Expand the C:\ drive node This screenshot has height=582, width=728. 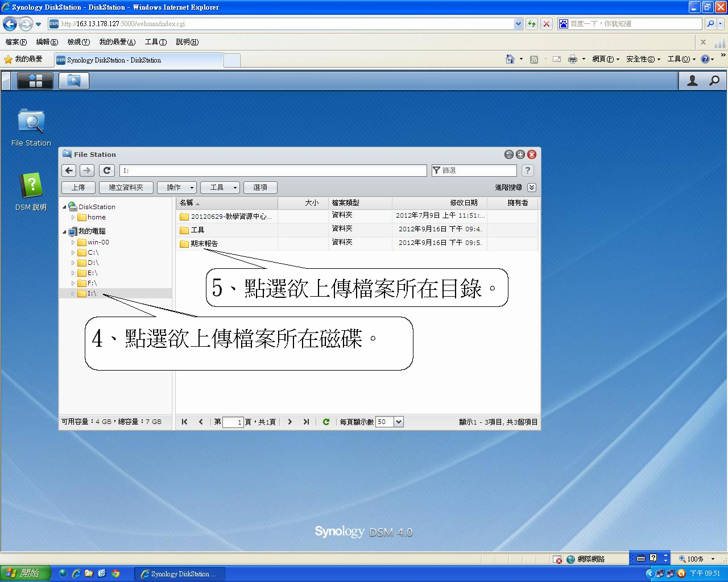click(x=73, y=252)
